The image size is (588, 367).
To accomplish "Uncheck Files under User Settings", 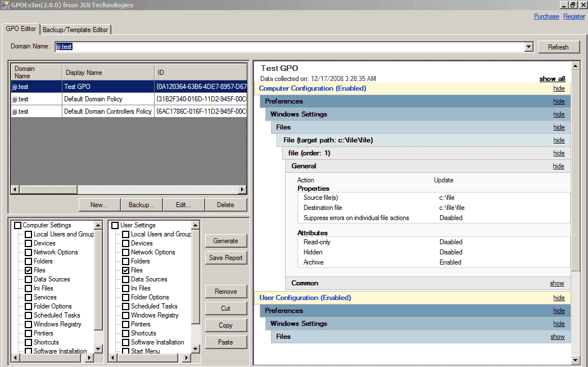I will point(126,270).
